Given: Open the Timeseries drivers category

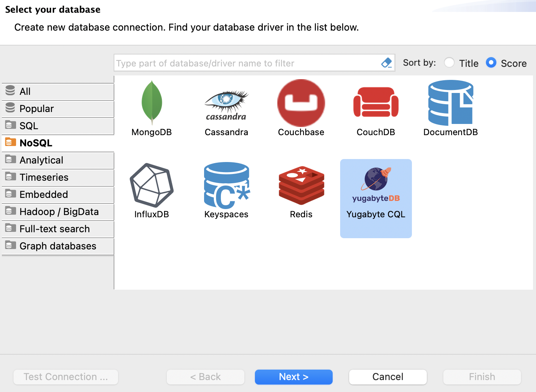Looking at the screenshot, I should tap(44, 177).
